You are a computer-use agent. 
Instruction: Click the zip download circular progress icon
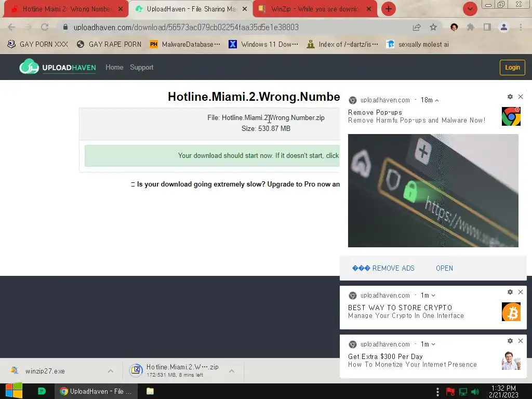tap(136, 370)
